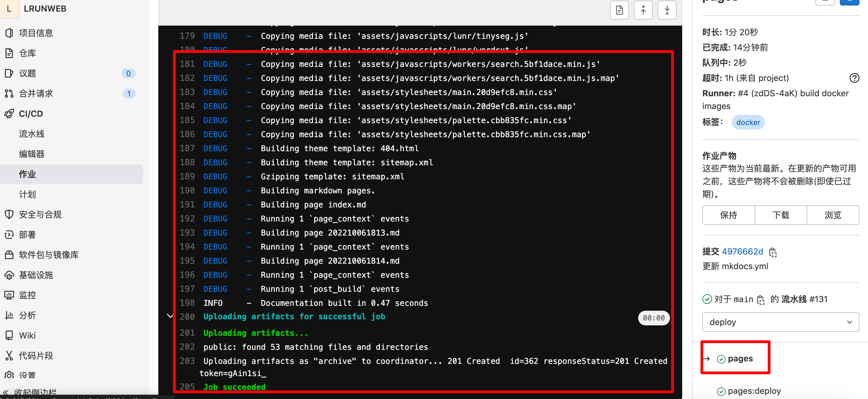868x399 pixels.
Task: Open 流水线 #131 pipeline link
Action: tap(804, 299)
